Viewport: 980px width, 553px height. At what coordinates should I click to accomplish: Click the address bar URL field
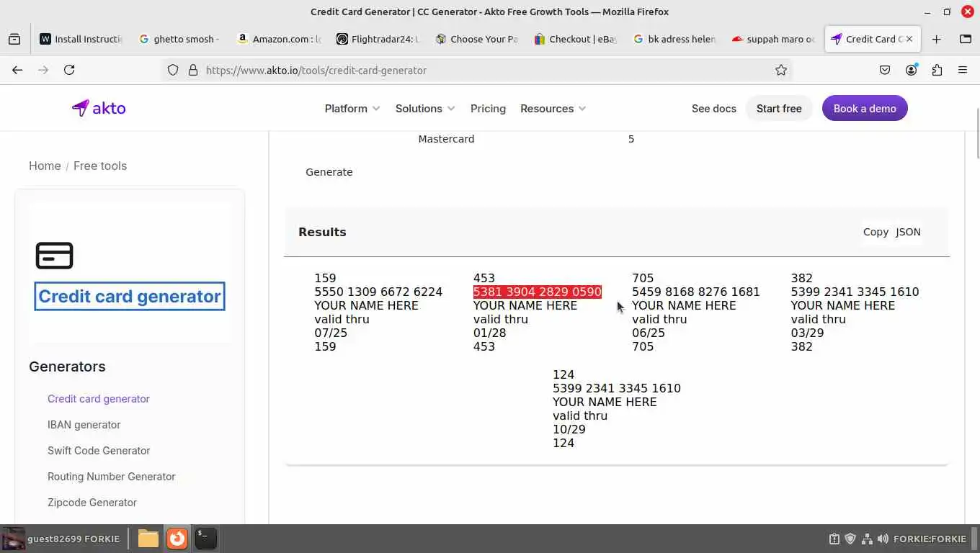click(x=476, y=70)
